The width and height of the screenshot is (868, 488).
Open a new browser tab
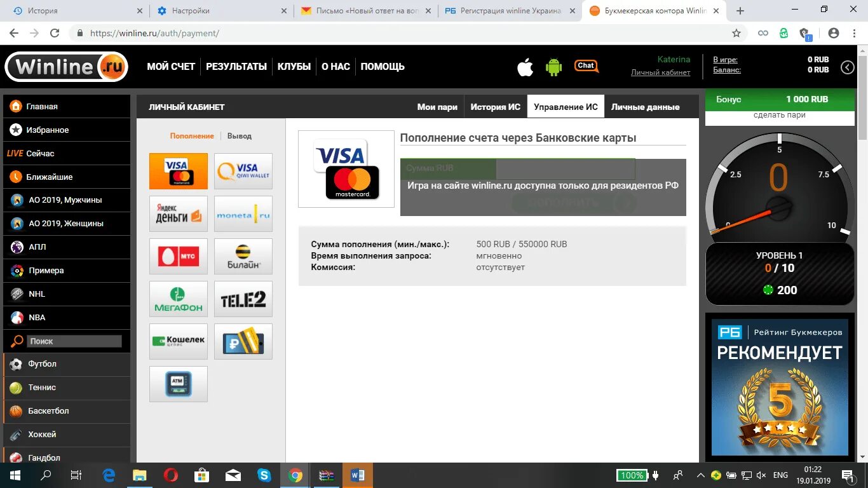(740, 11)
